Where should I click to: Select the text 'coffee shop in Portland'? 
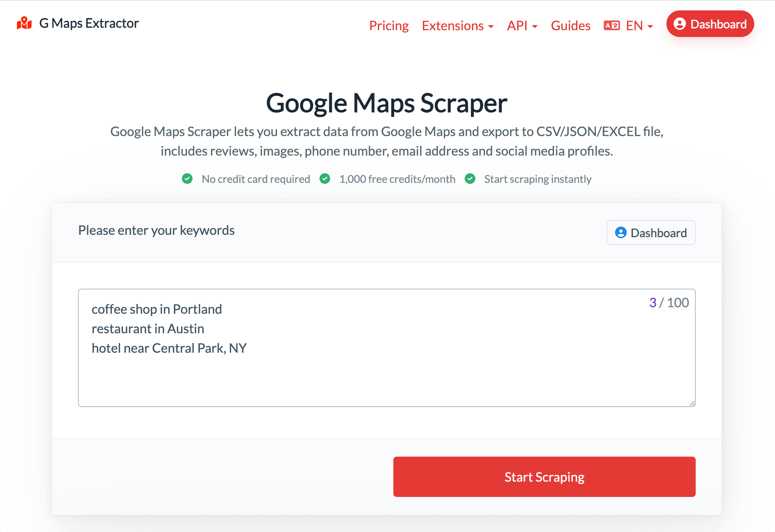click(157, 309)
